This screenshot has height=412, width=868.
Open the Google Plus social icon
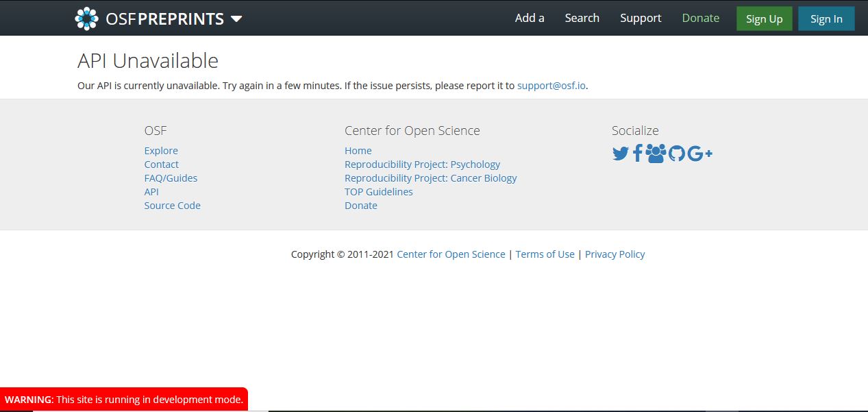(x=699, y=154)
